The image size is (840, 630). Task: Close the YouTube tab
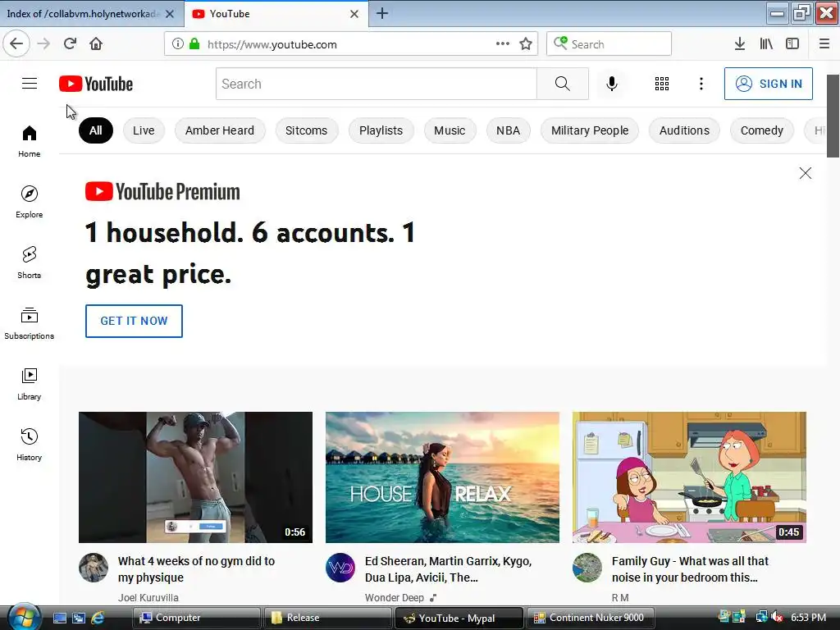tap(354, 14)
